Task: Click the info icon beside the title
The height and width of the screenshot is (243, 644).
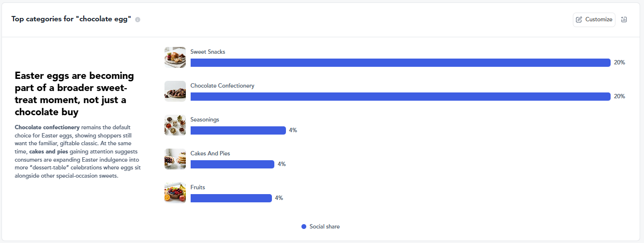Action: coord(138,20)
